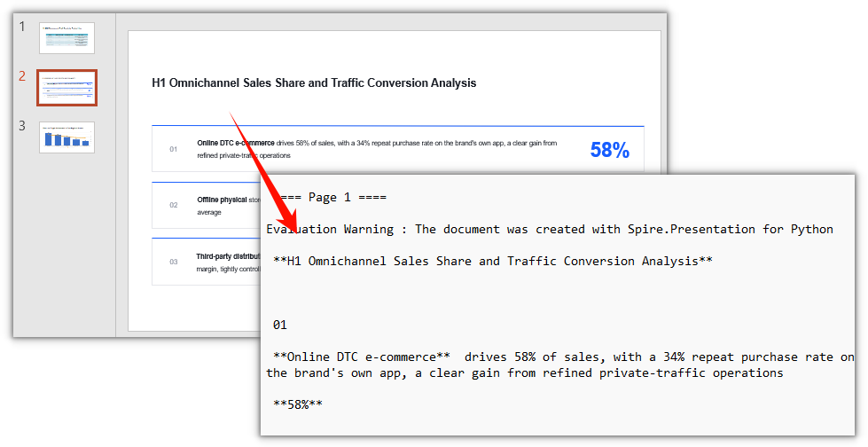Click the '01' row number on slide

[x=173, y=149]
